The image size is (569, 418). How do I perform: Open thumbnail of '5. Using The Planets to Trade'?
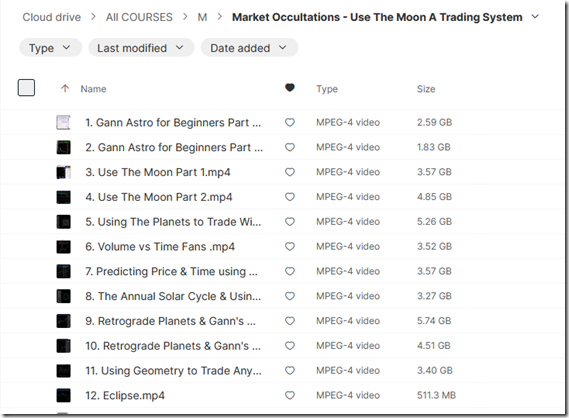[64, 222]
